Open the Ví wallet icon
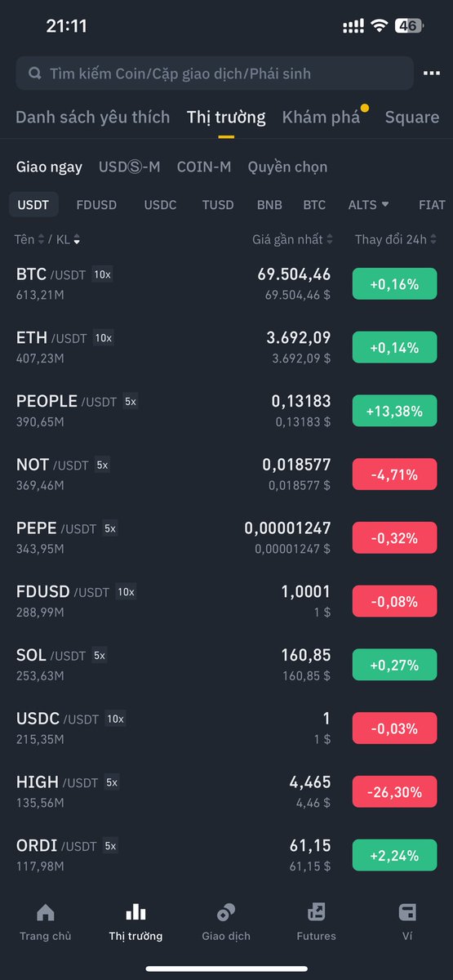The width and height of the screenshot is (453, 980). tap(406, 912)
